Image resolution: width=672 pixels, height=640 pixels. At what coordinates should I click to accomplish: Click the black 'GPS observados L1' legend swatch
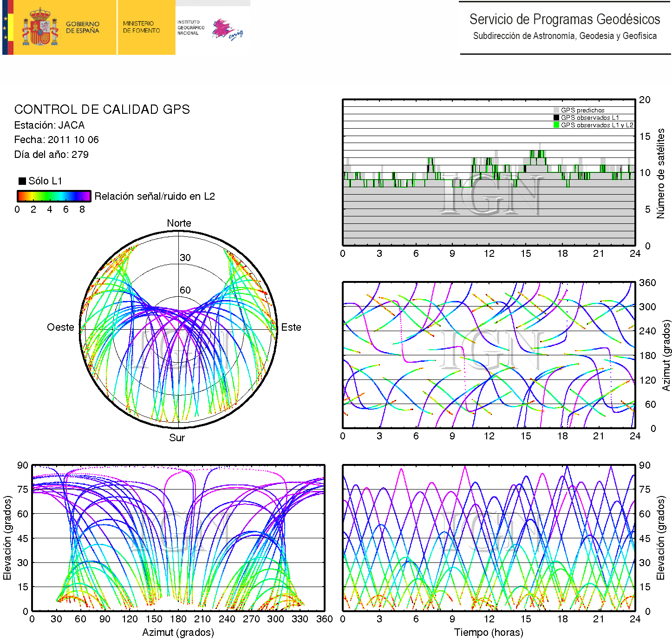click(x=556, y=118)
